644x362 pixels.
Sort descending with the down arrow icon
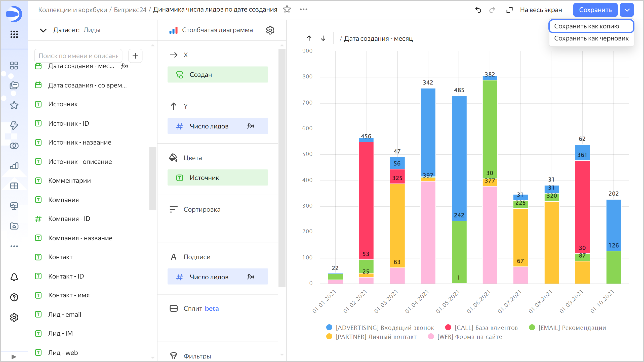323,38
